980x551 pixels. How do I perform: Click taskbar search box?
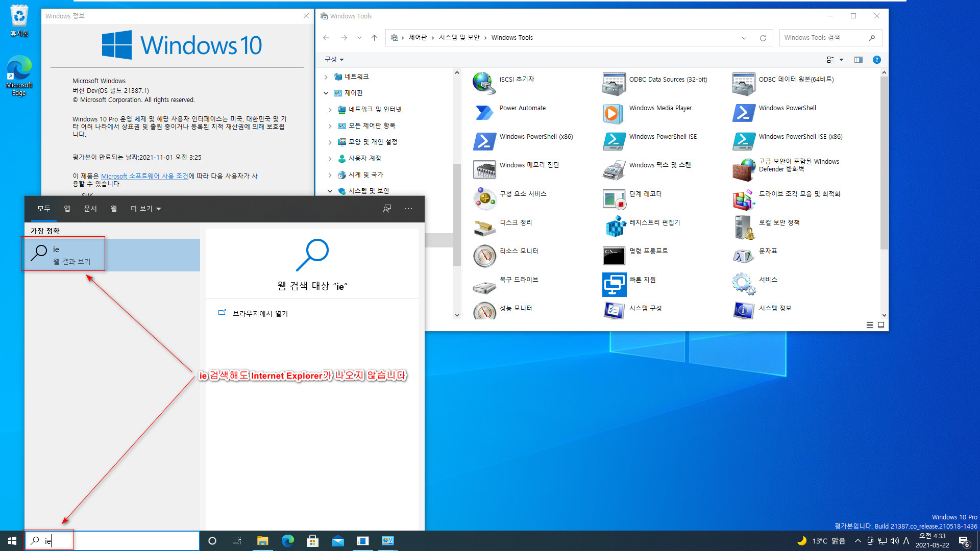coord(112,541)
